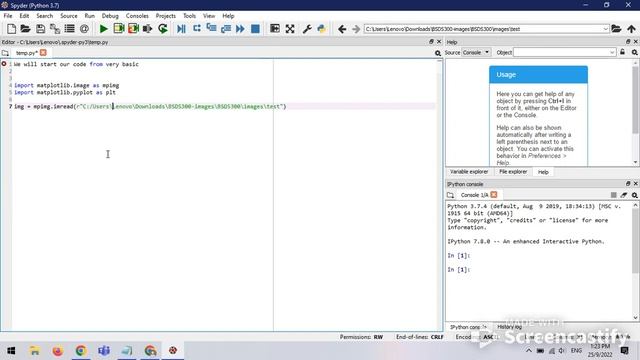Close the Console 1/A tab
This screenshot has width=640, height=360.
click(494, 195)
